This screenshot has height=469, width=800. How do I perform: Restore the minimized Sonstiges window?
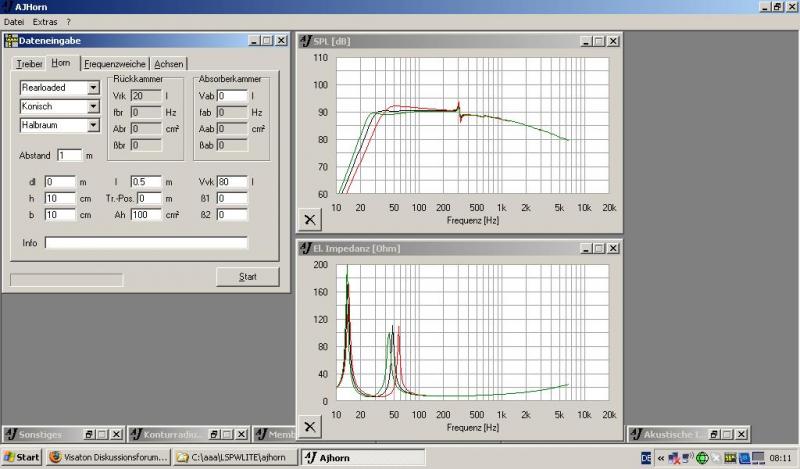click(x=88, y=434)
